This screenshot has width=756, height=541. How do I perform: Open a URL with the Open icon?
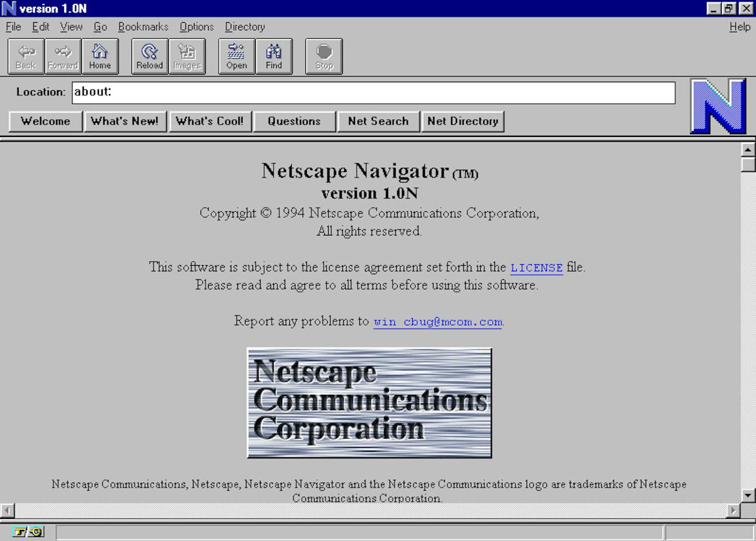point(235,55)
